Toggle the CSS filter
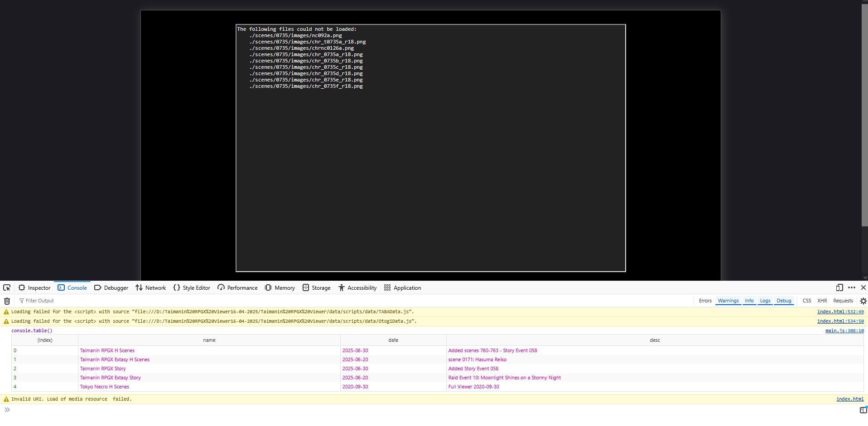 (807, 301)
